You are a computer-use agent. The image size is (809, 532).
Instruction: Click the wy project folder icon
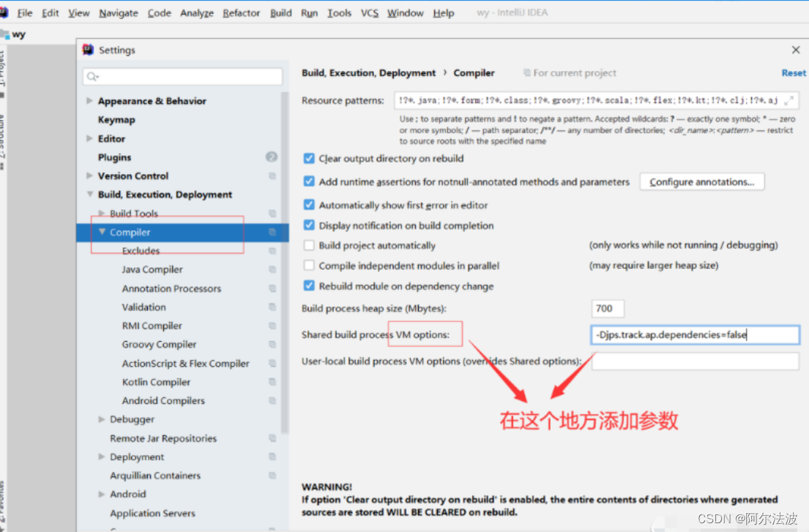[4, 34]
